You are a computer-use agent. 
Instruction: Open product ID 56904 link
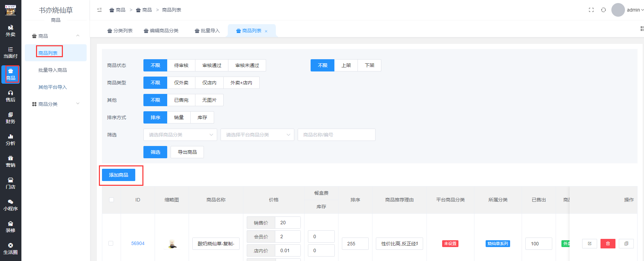138,243
